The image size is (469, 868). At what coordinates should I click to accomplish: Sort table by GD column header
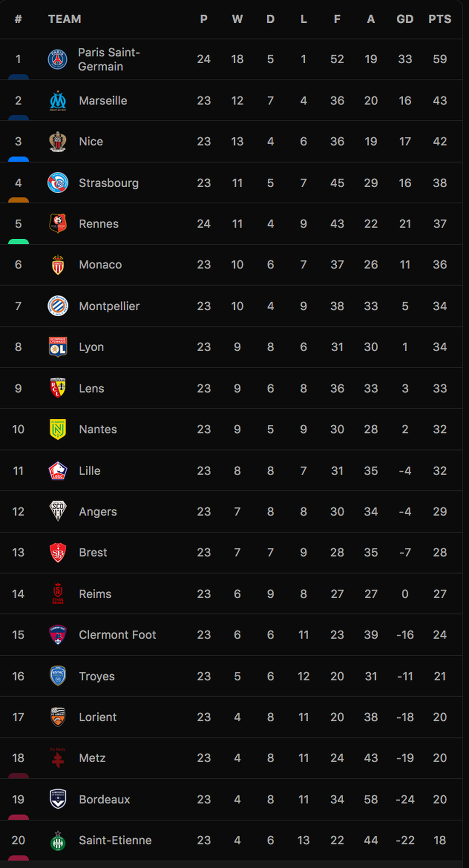405,19
